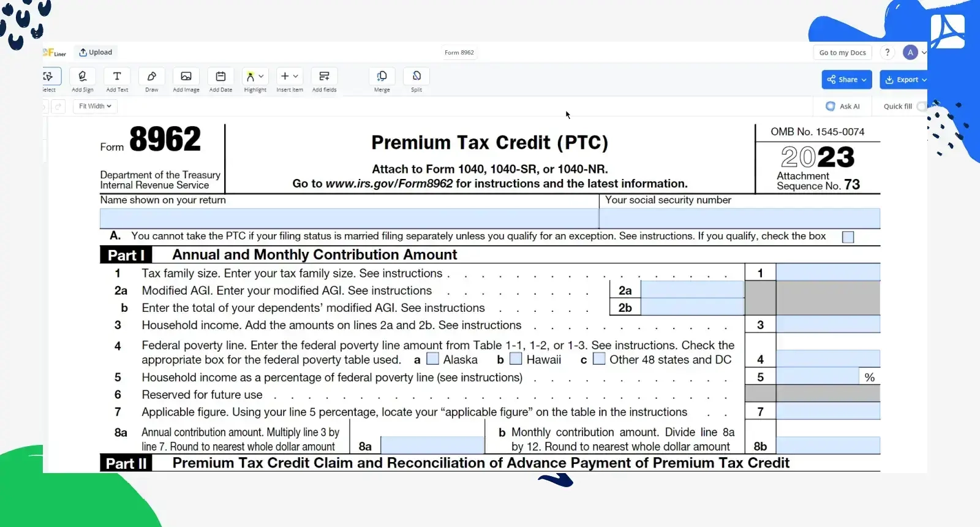Click the line 2a modified AGI field
Viewport: 980px width, 527px height.
tap(692, 290)
